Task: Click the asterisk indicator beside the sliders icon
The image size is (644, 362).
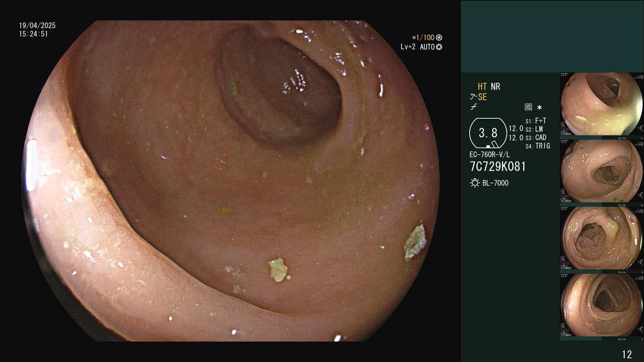Action: (539, 107)
